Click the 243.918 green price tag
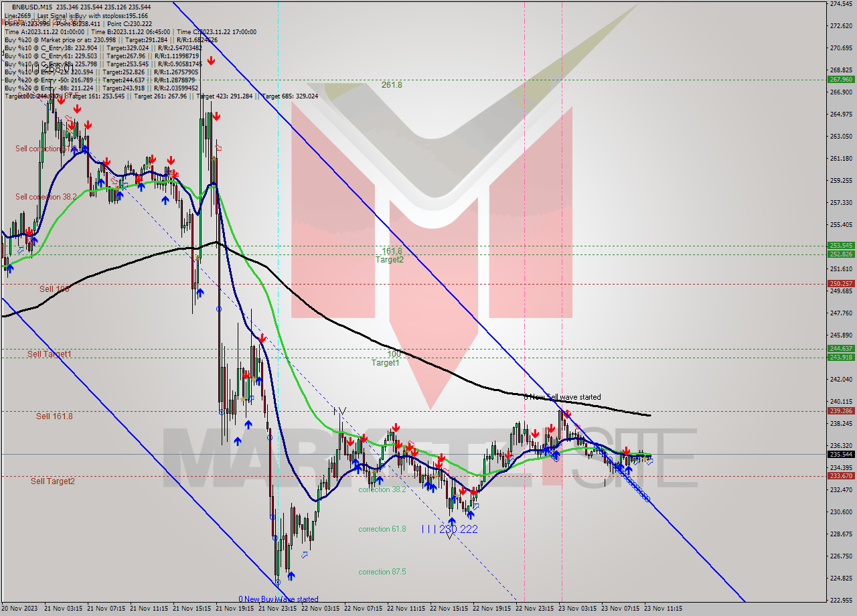The height and width of the screenshot is (616, 857). coord(841,357)
